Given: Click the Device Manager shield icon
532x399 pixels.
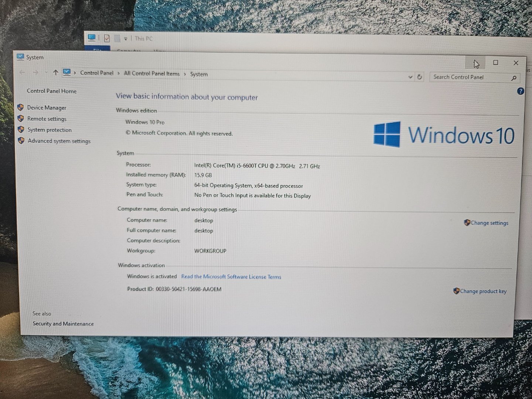Looking at the screenshot, I should (21, 108).
